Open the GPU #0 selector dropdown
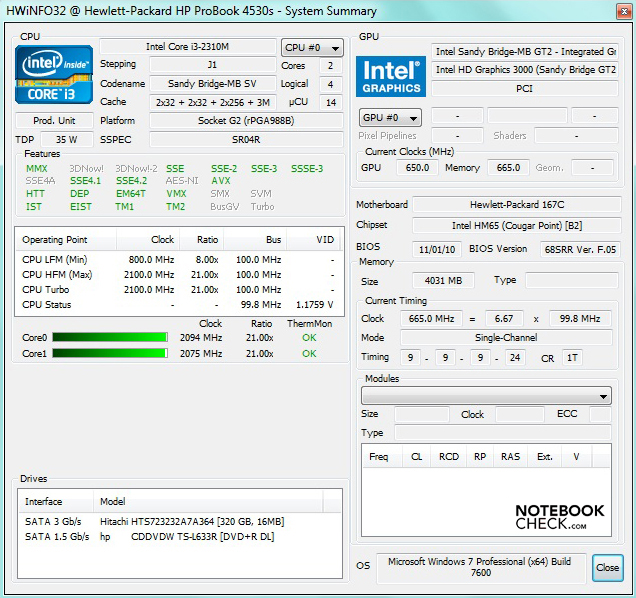Image resolution: width=636 pixels, height=598 pixels. pyautogui.click(x=390, y=118)
